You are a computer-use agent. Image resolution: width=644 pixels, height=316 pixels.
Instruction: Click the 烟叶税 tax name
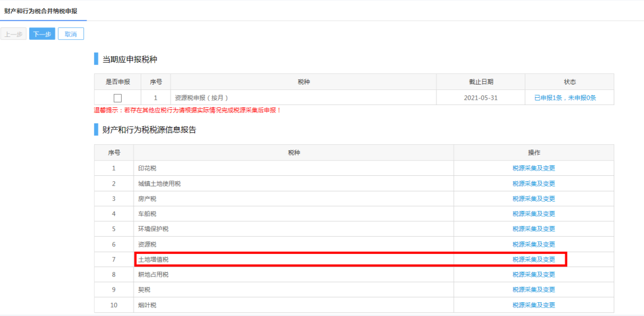click(147, 305)
